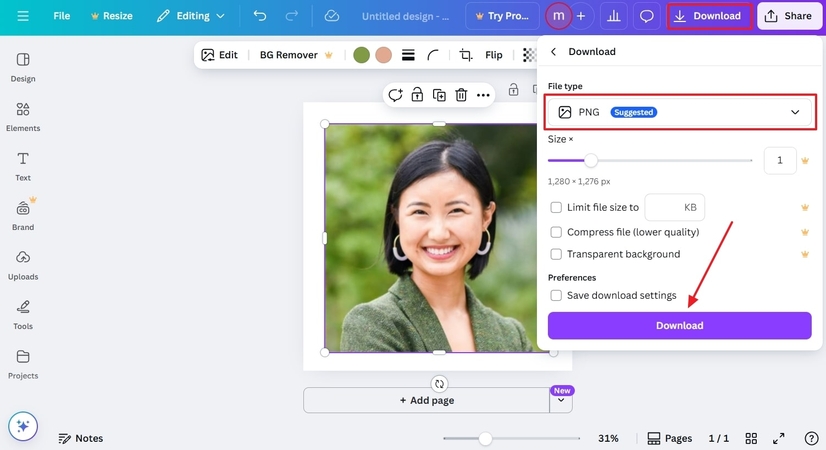This screenshot has height=450, width=826.
Task: Open the File menu
Action: click(x=62, y=16)
